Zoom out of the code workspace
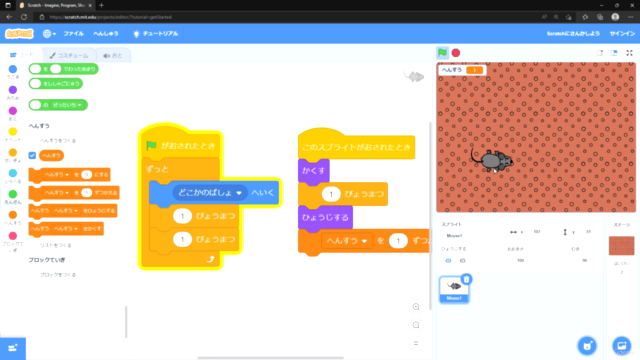The height and width of the screenshot is (360, 640). coord(416,325)
